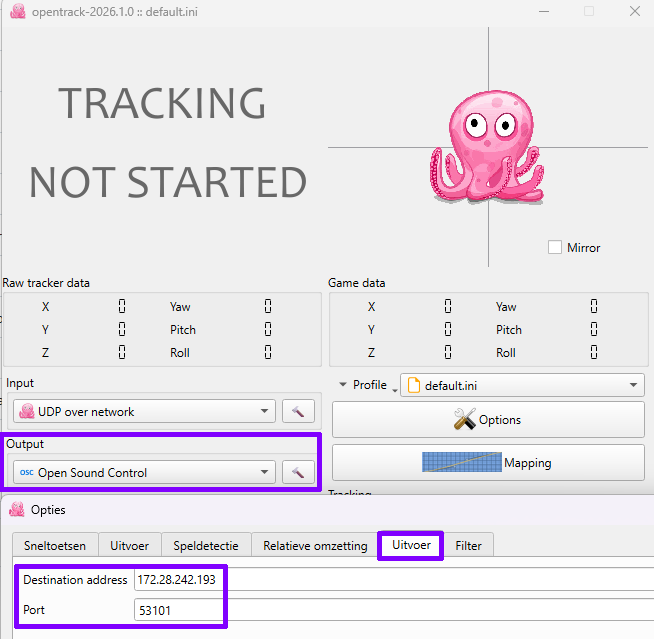
Task: Select the Uitvoer tab next to Sneltoetsen
Action: [130, 546]
